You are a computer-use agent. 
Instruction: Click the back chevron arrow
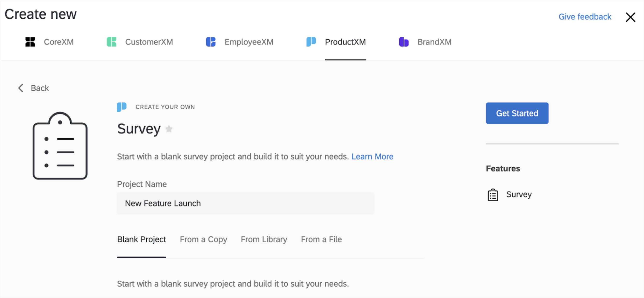click(x=21, y=88)
